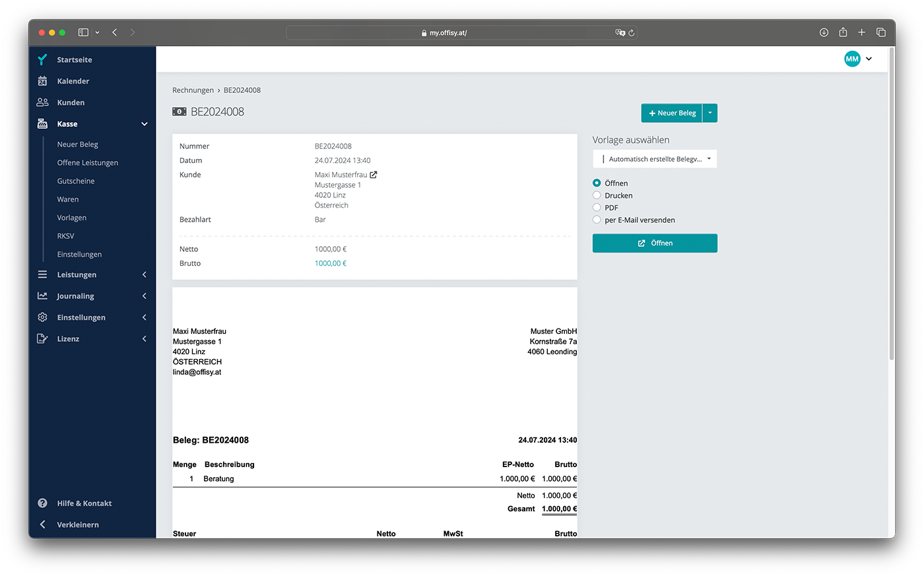
Task: Click the teal + Neuer Beleg button
Action: pyautogui.click(x=672, y=113)
